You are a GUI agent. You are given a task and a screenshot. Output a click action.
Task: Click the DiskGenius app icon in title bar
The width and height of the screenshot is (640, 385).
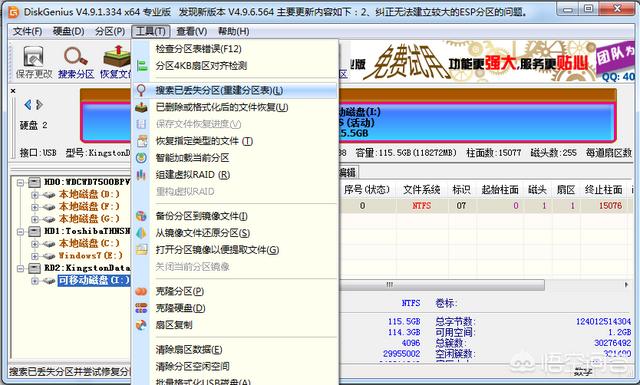(x=13, y=12)
